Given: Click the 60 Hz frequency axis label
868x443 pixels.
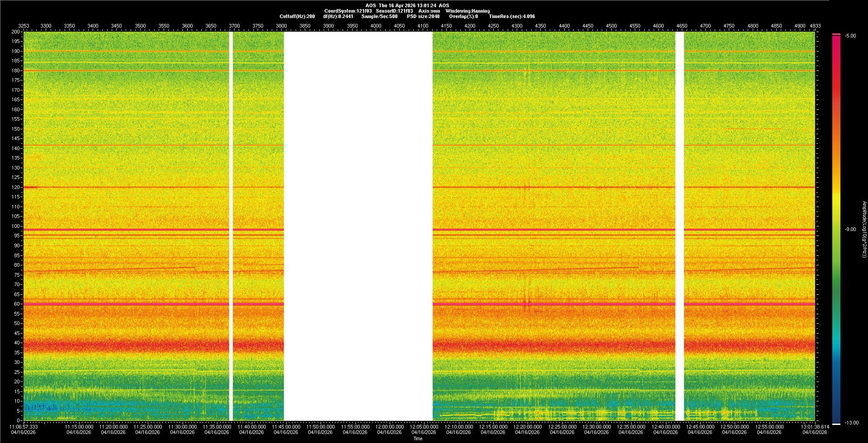Looking at the screenshot, I should [x=17, y=304].
